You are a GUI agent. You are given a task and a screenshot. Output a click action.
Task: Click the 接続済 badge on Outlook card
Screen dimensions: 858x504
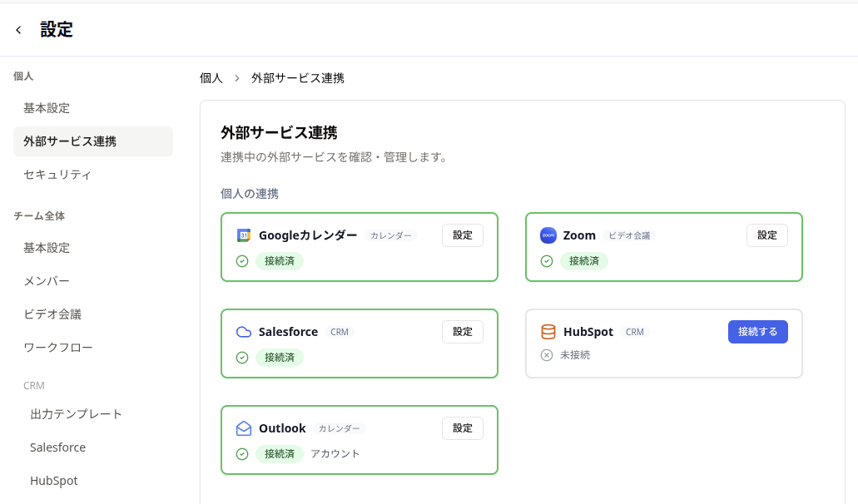click(x=280, y=454)
